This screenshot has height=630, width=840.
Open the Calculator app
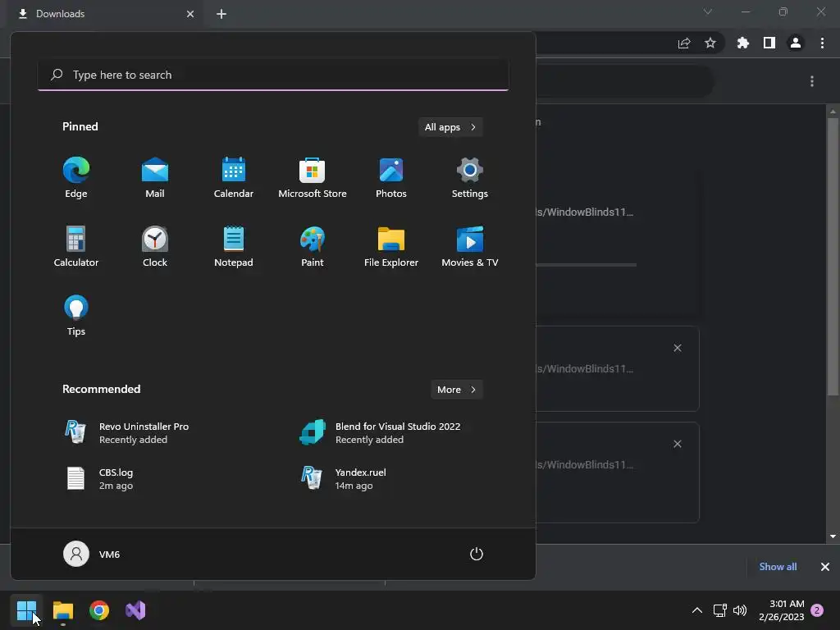click(x=76, y=246)
